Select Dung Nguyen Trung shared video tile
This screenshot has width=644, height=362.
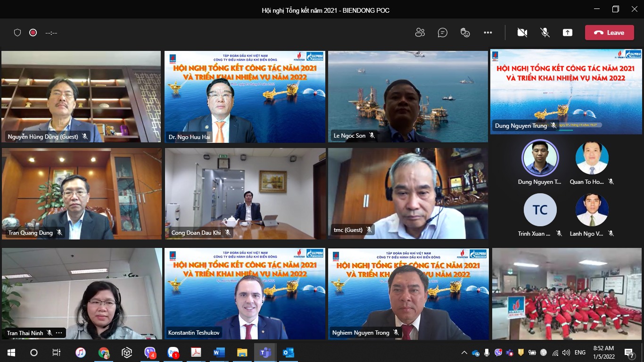click(566, 91)
